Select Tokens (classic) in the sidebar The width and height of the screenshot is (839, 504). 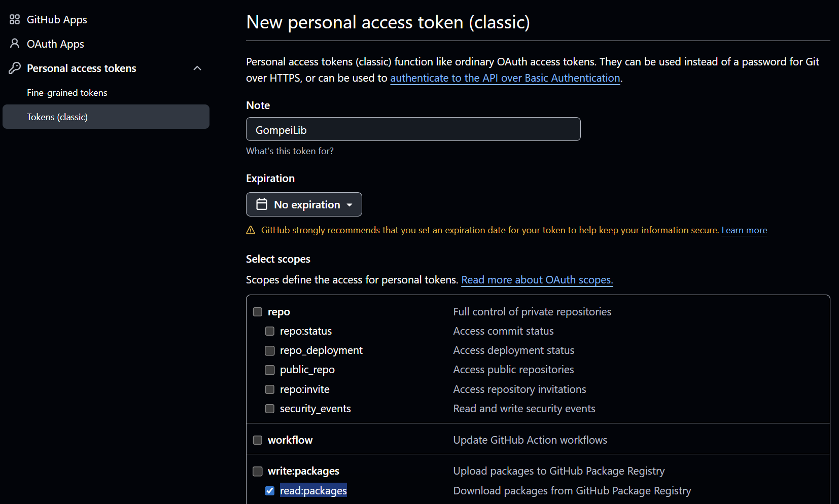point(57,117)
